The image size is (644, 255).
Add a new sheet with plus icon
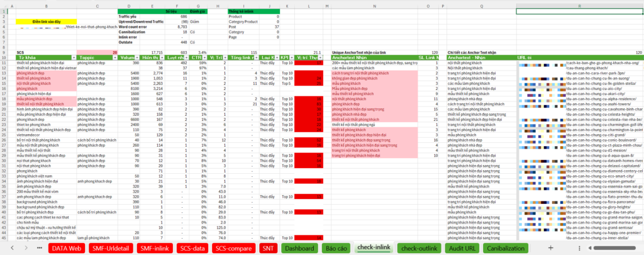pyautogui.click(x=550, y=248)
